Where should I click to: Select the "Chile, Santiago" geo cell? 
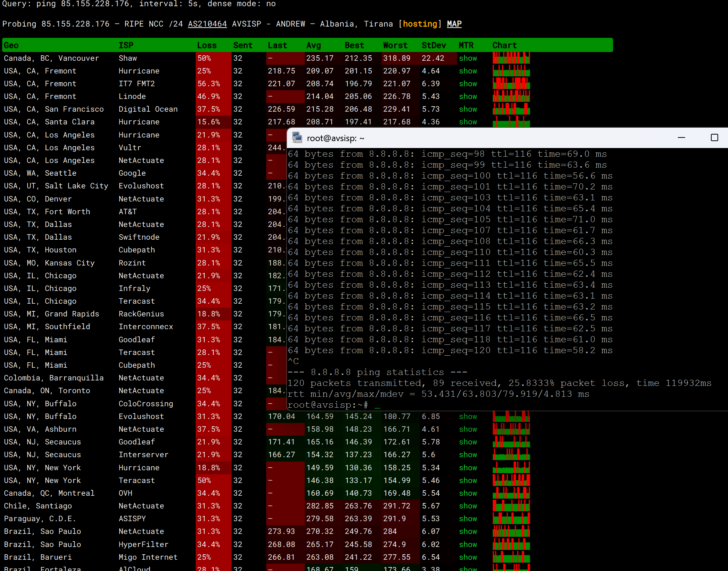38,506
